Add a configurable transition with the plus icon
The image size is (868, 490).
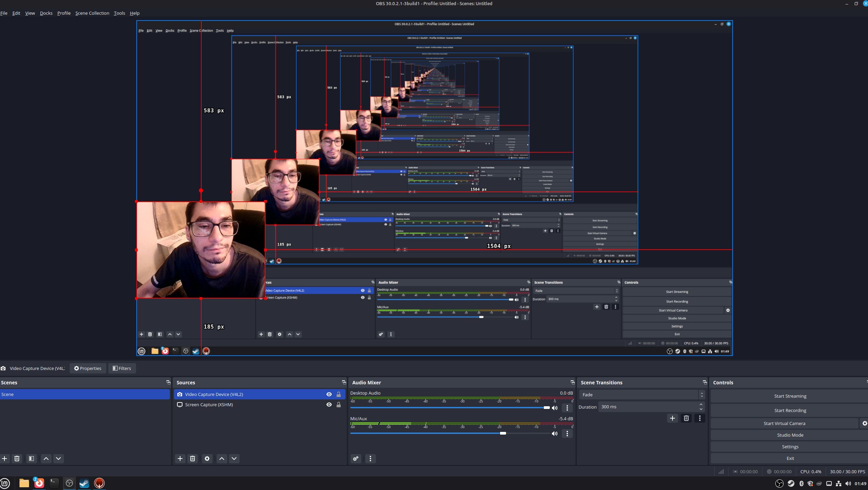pos(673,418)
